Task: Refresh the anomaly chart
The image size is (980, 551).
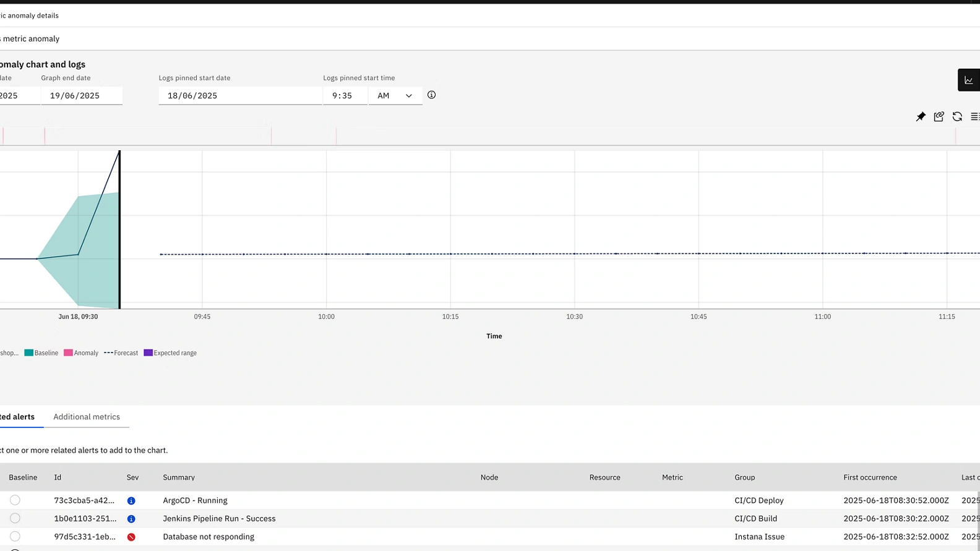Action: point(957,117)
